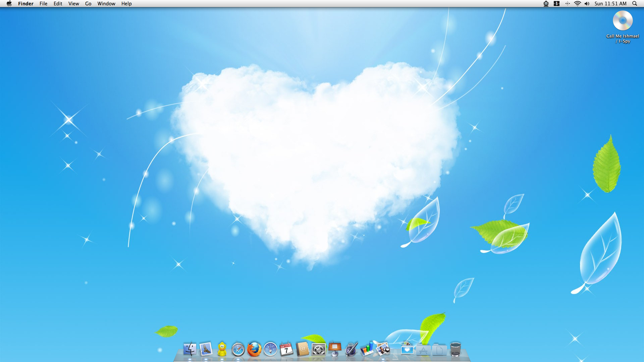Launch Keynote podium icon in dock

click(x=335, y=350)
